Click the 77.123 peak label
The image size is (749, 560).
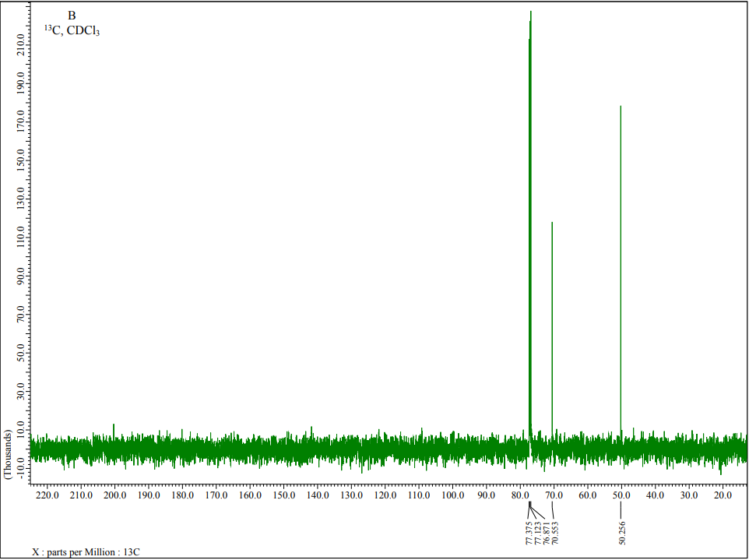pos(537,534)
